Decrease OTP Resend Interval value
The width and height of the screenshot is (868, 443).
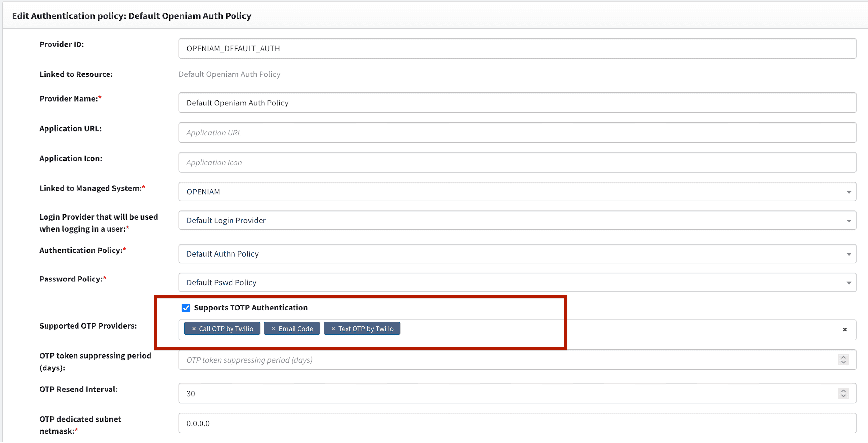843,396
